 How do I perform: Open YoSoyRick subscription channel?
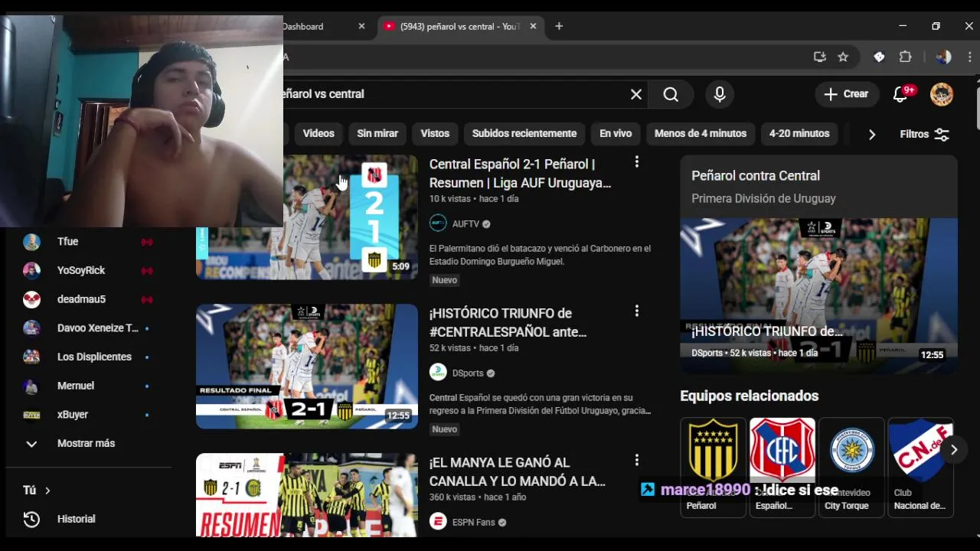click(x=88, y=270)
